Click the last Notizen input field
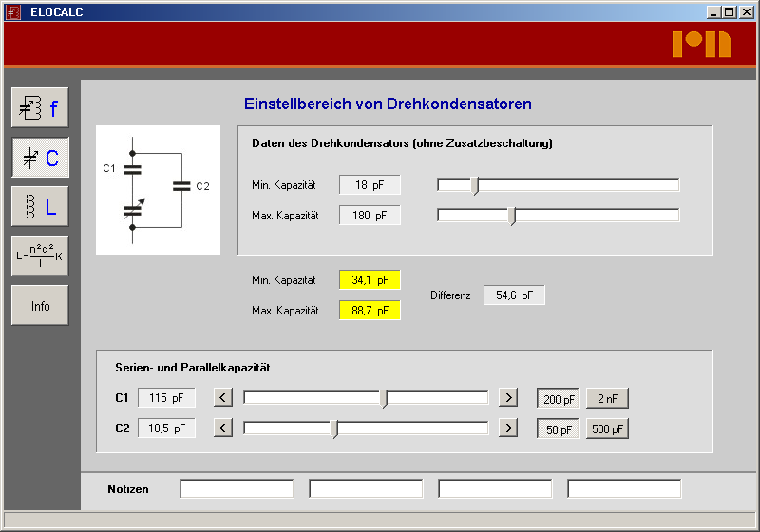This screenshot has width=760, height=532. [624, 489]
